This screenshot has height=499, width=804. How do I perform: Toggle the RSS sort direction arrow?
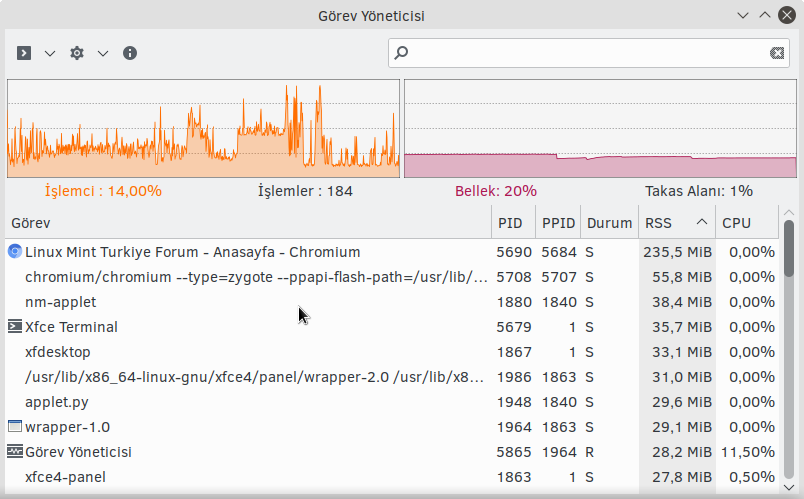(x=702, y=222)
